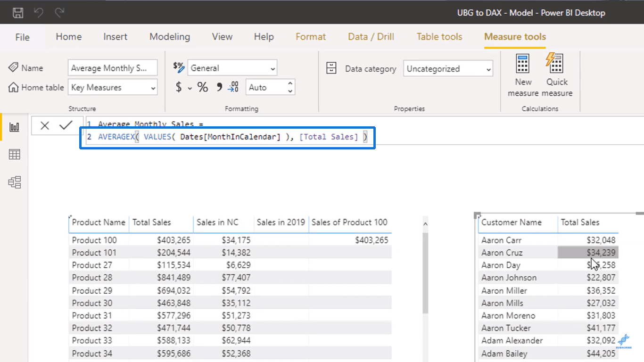This screenshot has height=362, width=644.
Task: Select customer Adam Bailey
Action: coord(504,353)
